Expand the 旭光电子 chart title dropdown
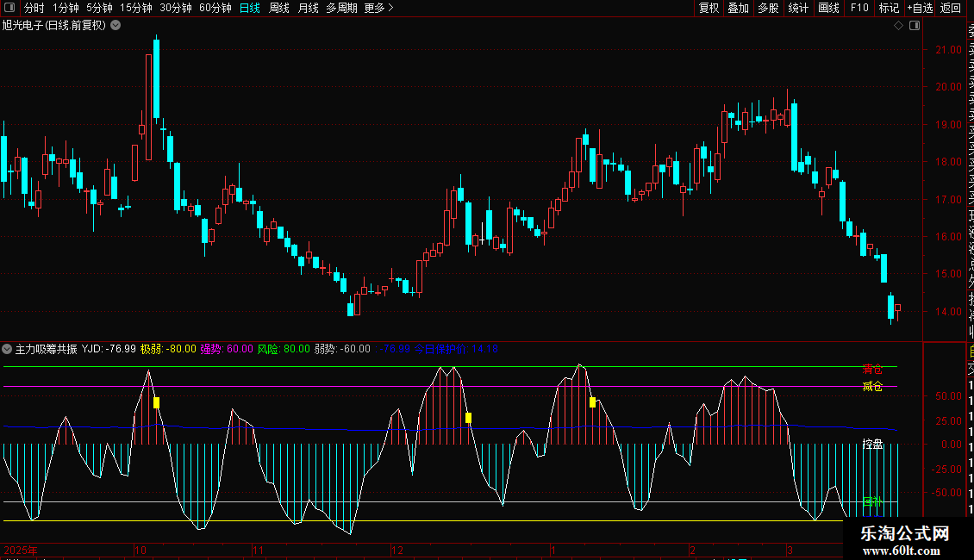 click(116, 26)
